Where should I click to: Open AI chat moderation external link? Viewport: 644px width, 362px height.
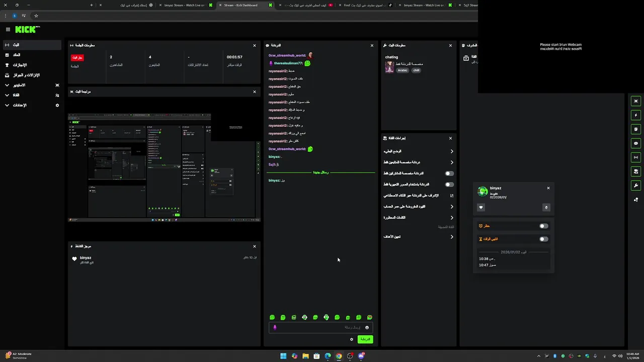pyautogui.click(x=451, y=196)
